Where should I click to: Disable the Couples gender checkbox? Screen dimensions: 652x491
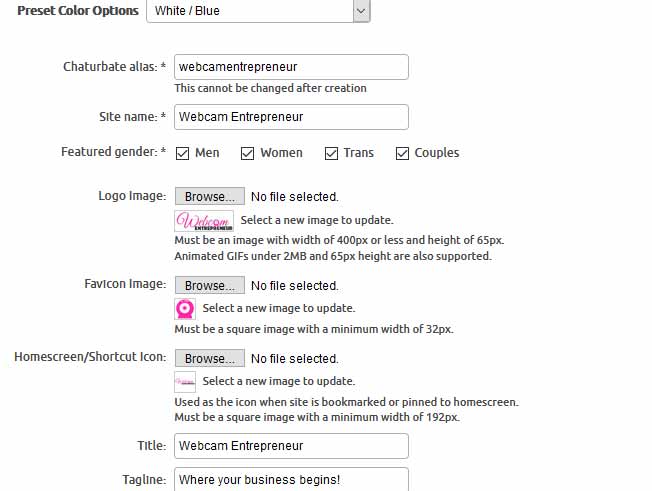tap(403, 153)
